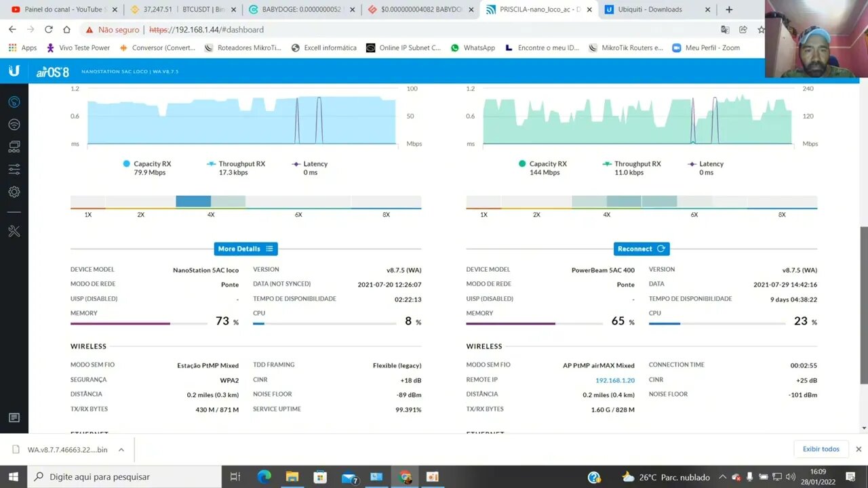
Task: Switch to Chrome on the taskbar
Action: pyautogui.click(x=405, y=476)
